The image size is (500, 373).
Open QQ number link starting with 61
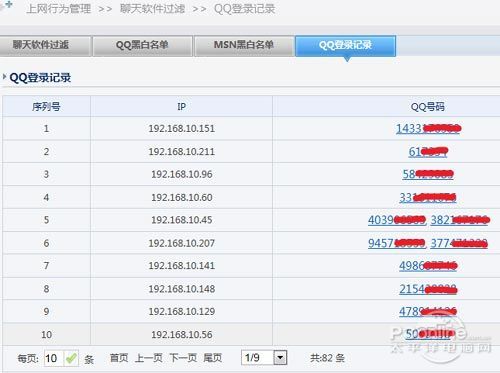coord(428,152)
